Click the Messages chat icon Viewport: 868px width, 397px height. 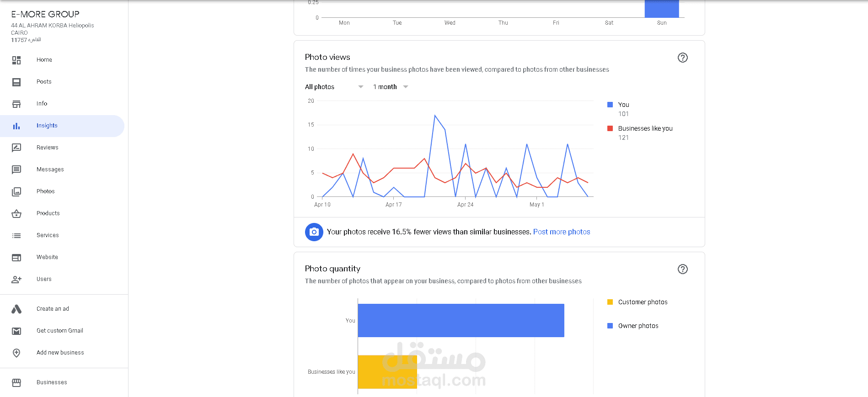point(16,169)
